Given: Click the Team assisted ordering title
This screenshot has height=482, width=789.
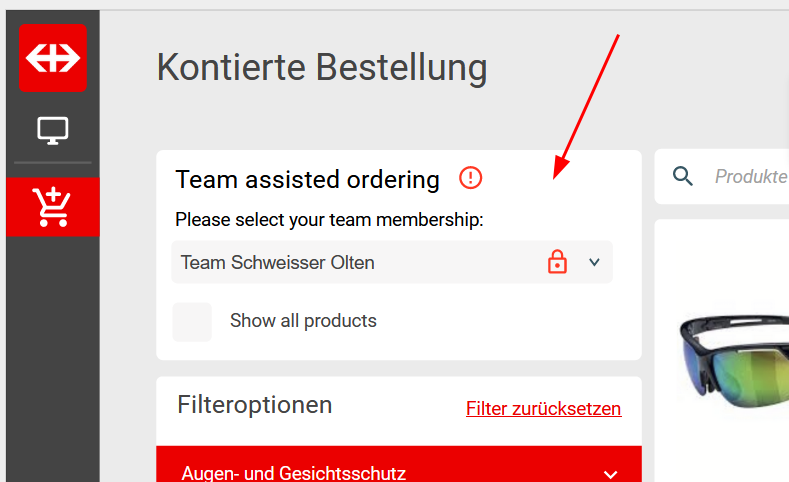Looking at the screenshot, I should (x=307, y=179).
